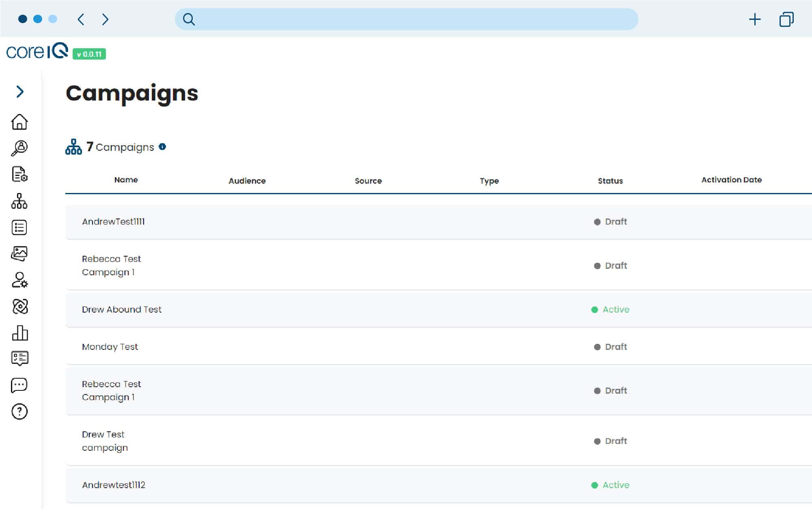Go back with browser back arrow

point(81,19)
